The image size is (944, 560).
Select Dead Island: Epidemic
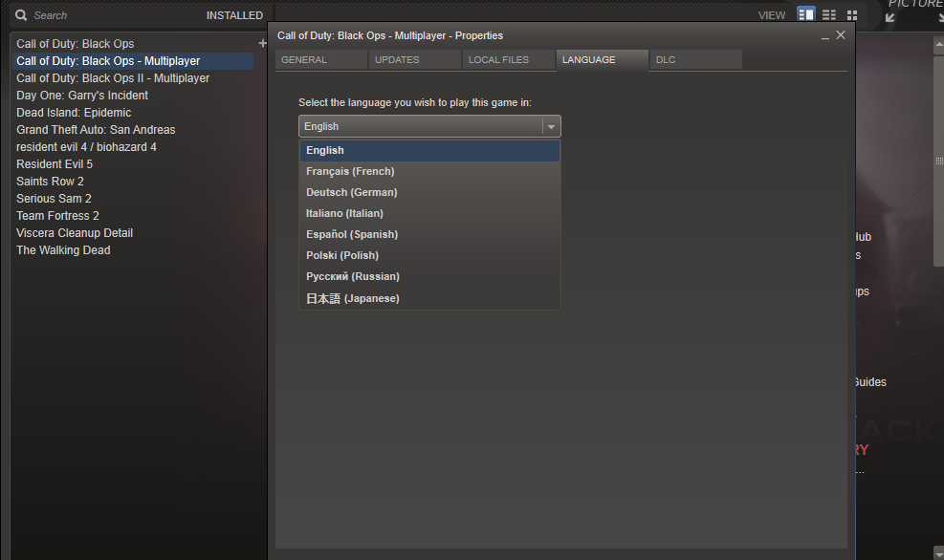point(133,113)
